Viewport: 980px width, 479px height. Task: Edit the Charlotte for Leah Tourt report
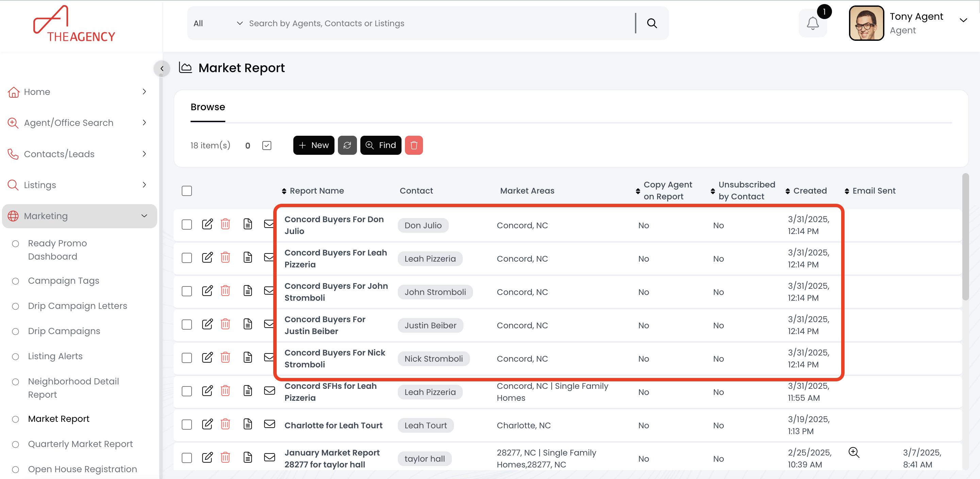coord(207,424)
